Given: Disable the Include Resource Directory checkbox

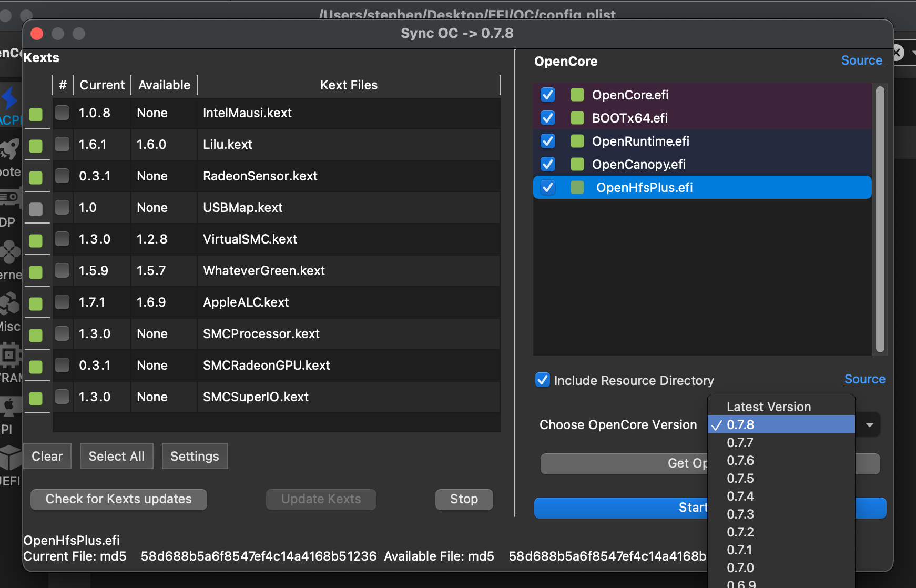Looking at the screenshot, I should click(x=542, y=380).
